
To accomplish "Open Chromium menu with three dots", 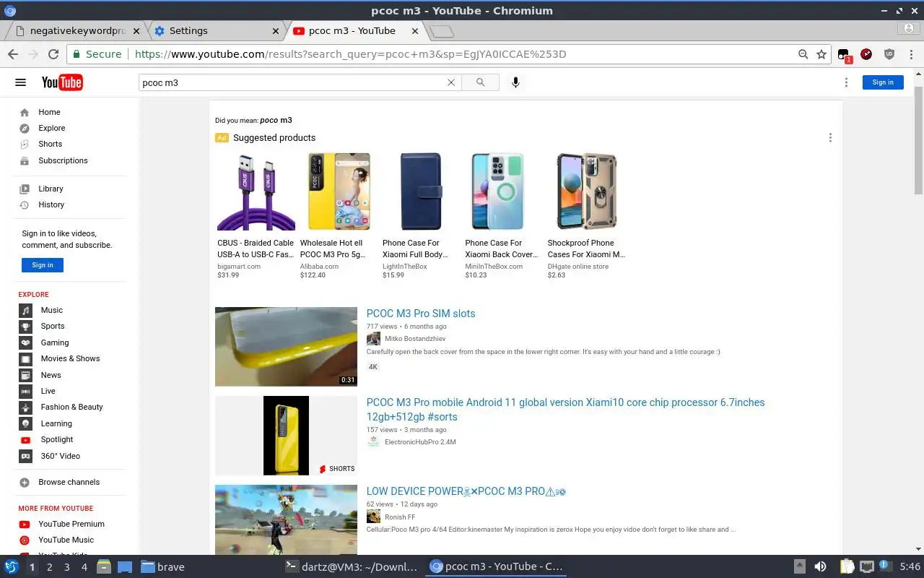I will point(910,54).
